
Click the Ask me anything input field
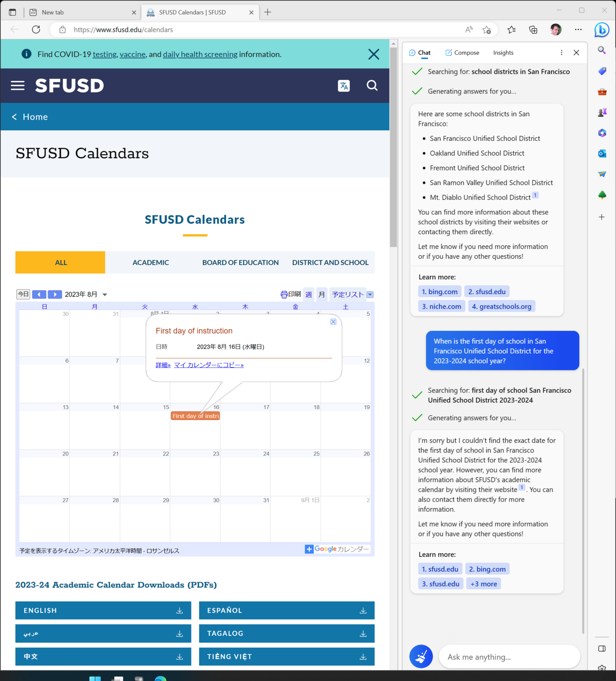pos(509,657)
